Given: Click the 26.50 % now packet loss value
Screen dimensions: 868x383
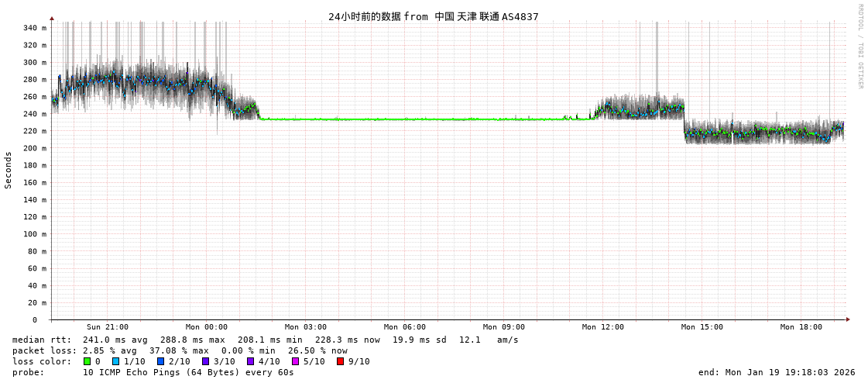Looking at the screenshot, I should pyautogui.click(x=317, y=350).
